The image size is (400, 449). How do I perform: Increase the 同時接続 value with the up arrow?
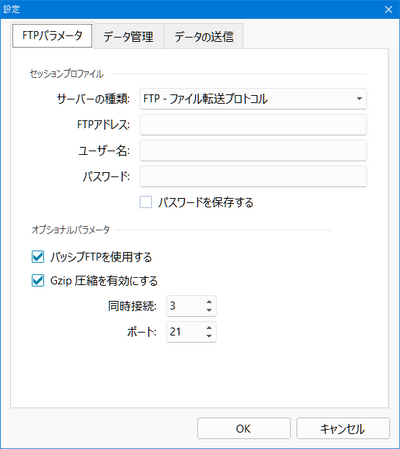(x=209, y=302)
